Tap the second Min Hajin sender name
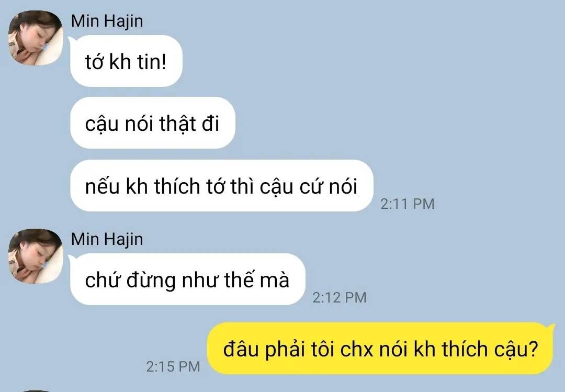 pyautogui.click(x=107, y=239)
